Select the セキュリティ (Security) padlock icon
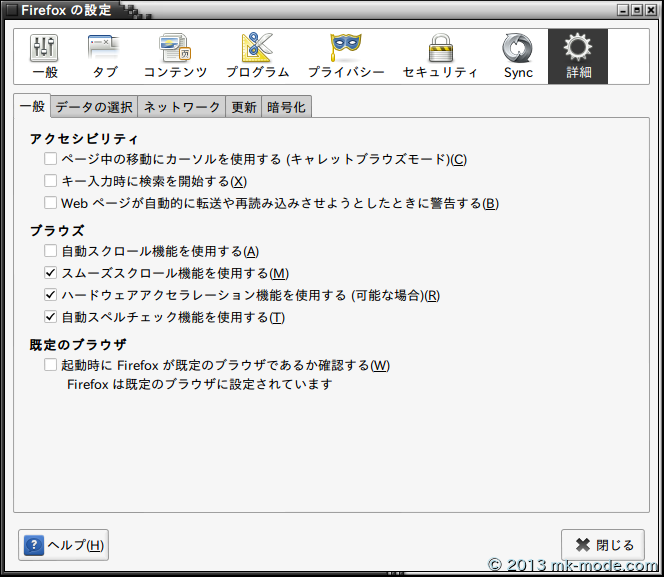 click(440, 56)
